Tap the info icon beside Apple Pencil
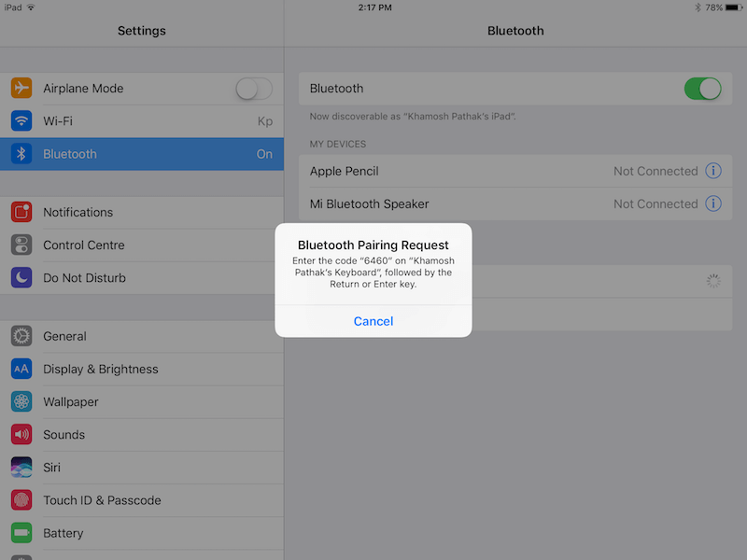Image resolution: width=747 pixels, height=560 pixels. tap(712, 171)
